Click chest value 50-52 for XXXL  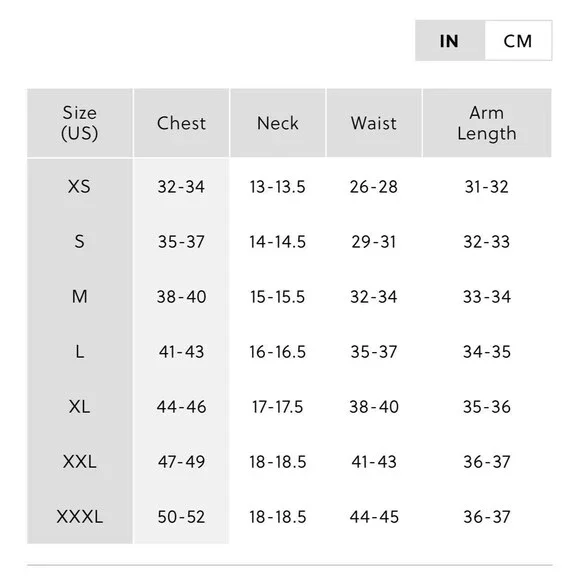pos(181,517)
